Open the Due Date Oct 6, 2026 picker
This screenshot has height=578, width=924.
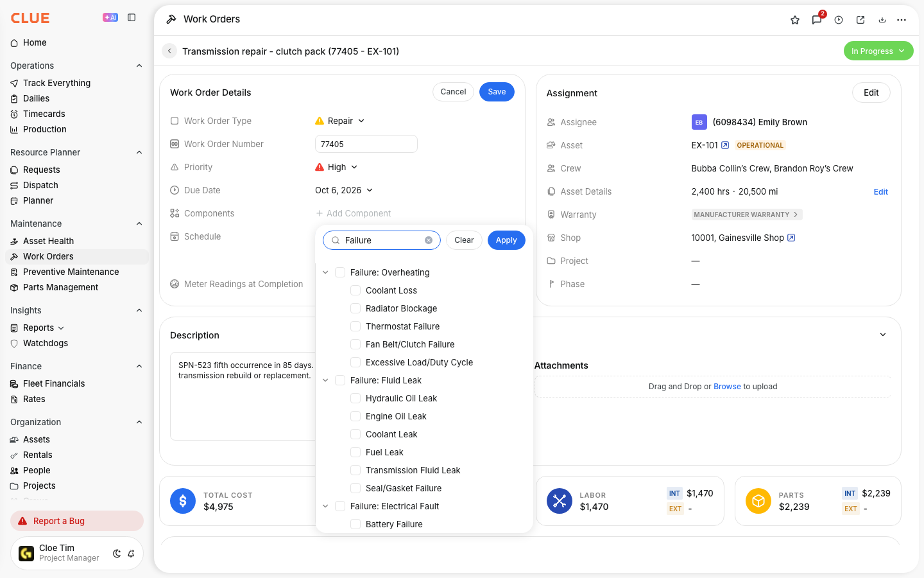(344, 190)
